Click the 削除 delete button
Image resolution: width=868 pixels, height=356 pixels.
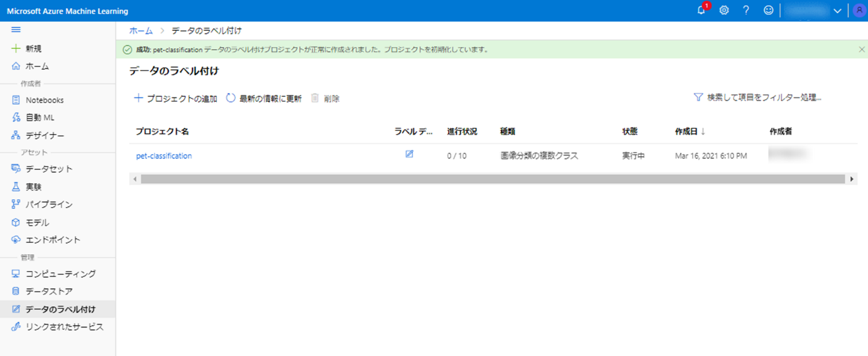(325, 98)
